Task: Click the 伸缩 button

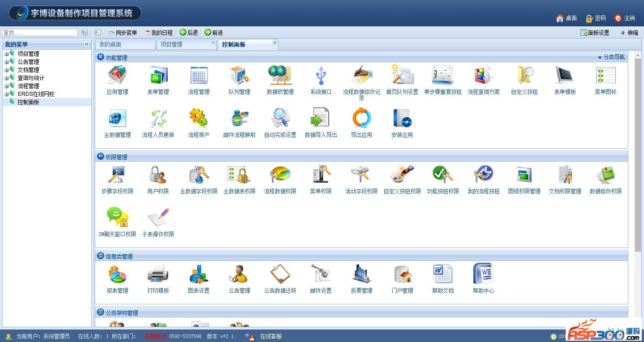Action: 629,33
